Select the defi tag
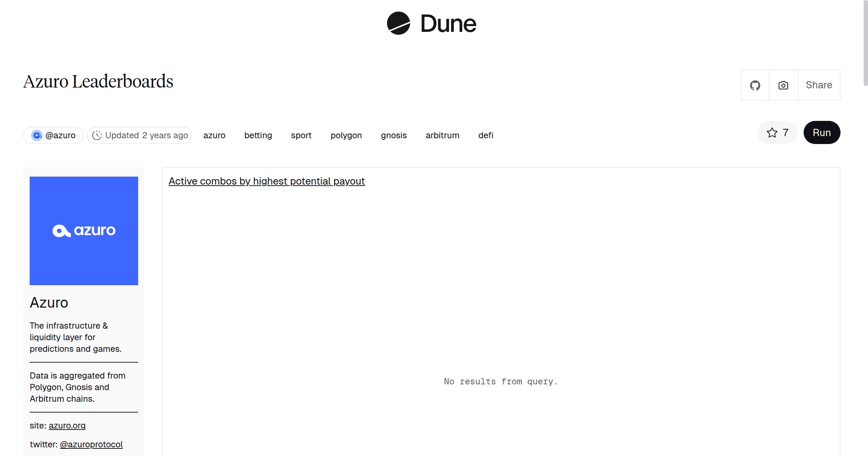Screen dimensions: 868x456 click(x=485, y=135)
